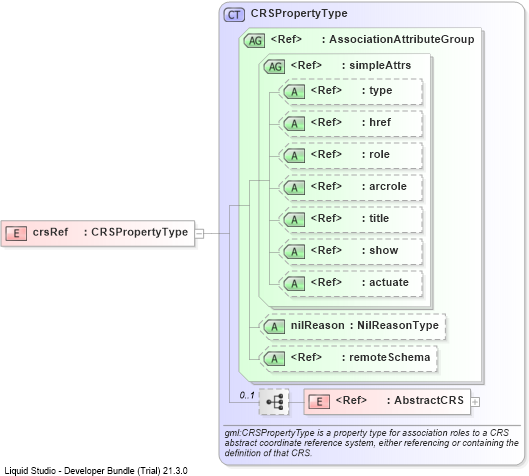This screenshot has height=476, width=529.
Task: Select the AssociationAttributeGroup reference label
Action: [x=372, y=39]
